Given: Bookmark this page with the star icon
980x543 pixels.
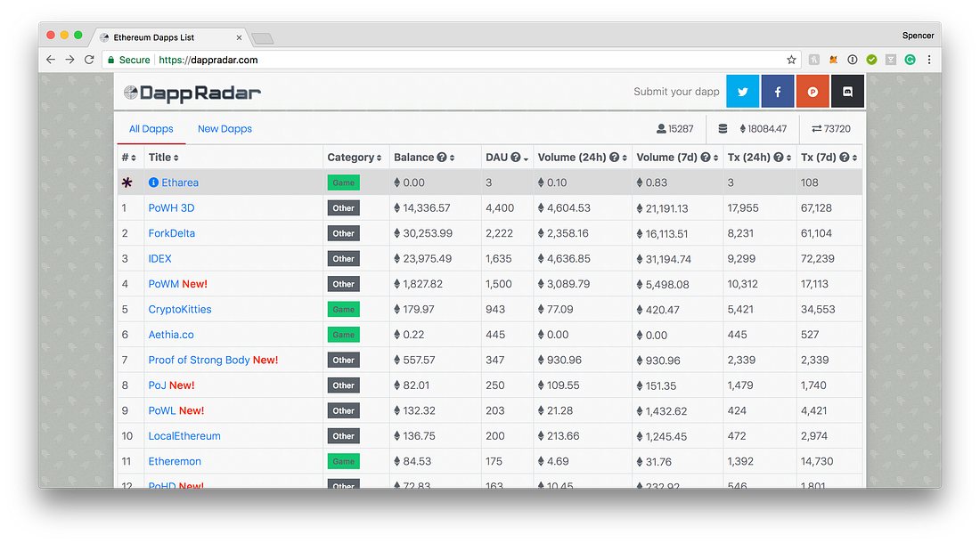Looking at the screenshot, I should tap(791, 60).
